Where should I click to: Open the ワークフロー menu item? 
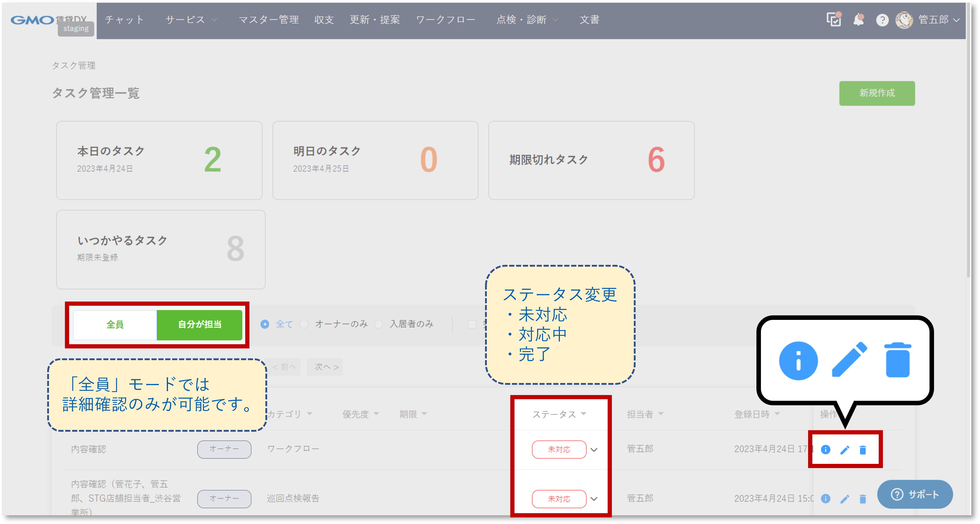click(445, 20)
